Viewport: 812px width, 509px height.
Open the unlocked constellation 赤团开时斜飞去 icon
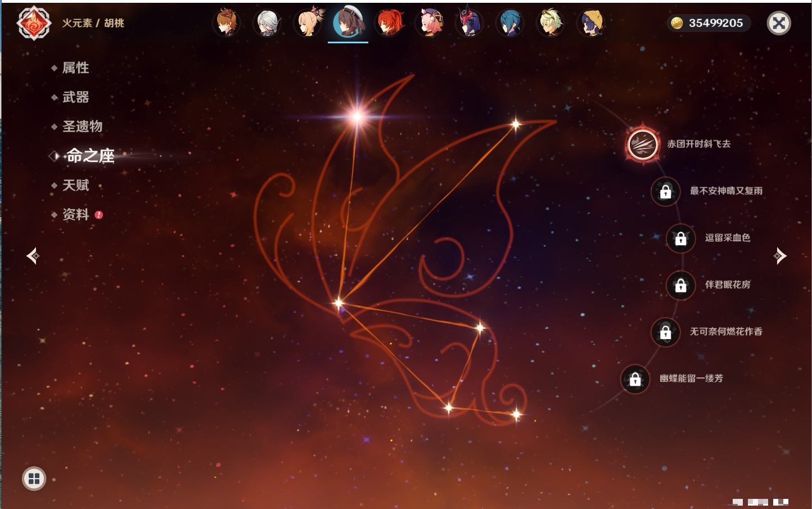pyautogui.click(x=643, y=145)
